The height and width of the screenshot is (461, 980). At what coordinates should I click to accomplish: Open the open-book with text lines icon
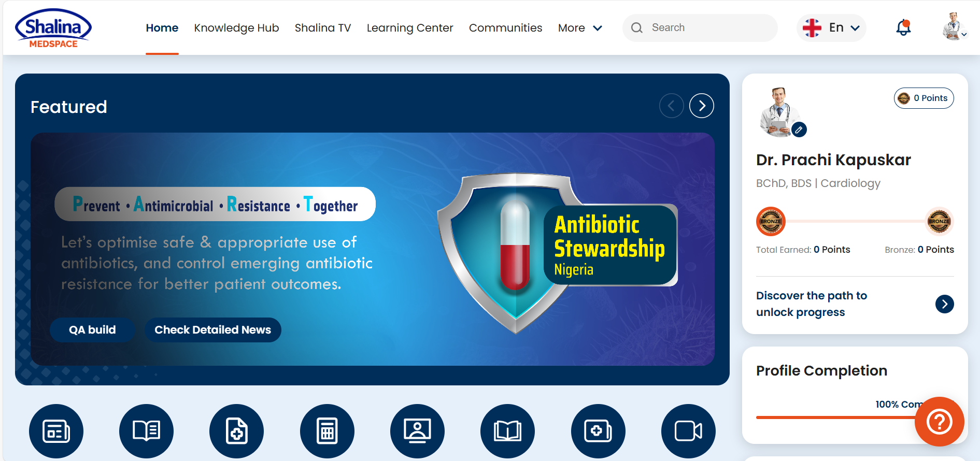[x=146, y=431]
